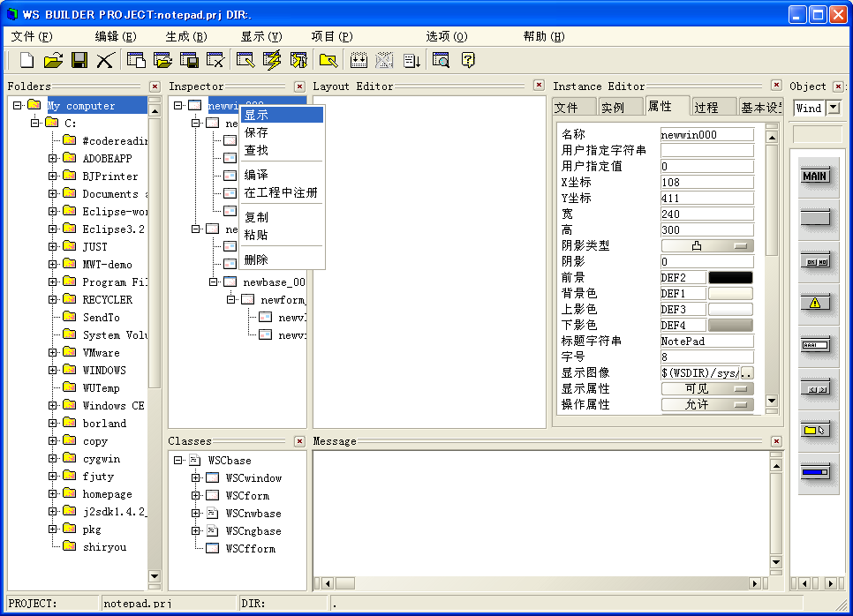Click the open window toolbar icon
This screenshot has width=853, height=616.
pyautogui.click(x=162, y=60)
